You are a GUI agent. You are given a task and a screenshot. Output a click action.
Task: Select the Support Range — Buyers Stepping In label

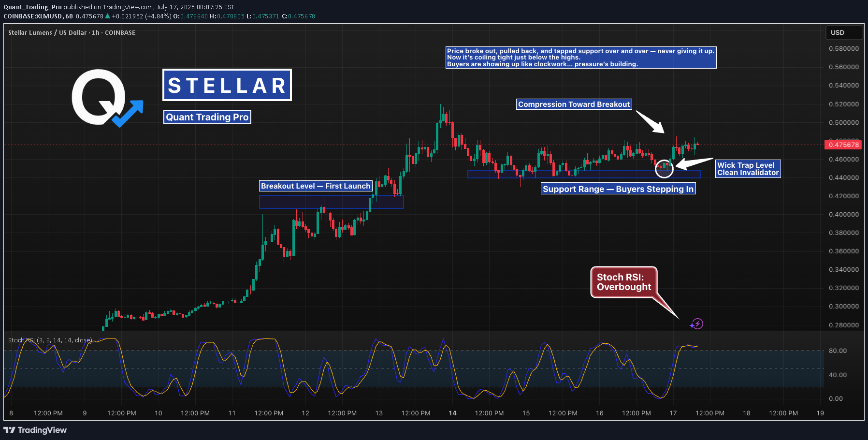618,189
